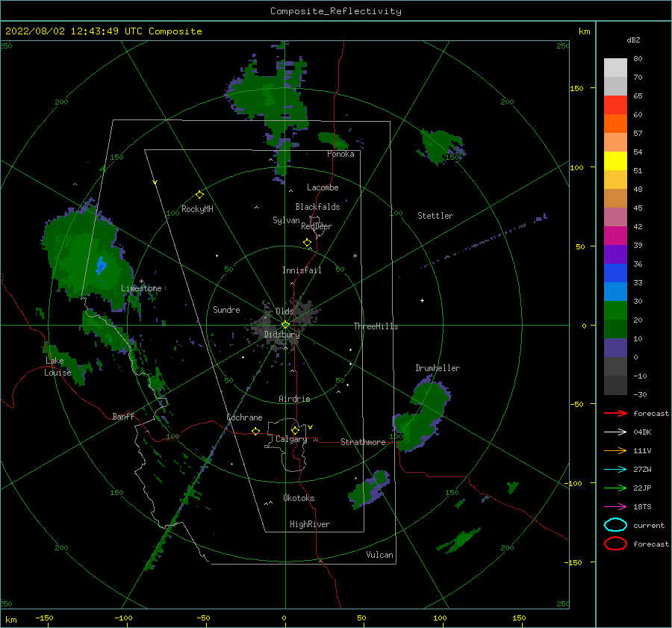Click the Okotoks label
The image size is (672, 628).
click(x=299, y=498)
